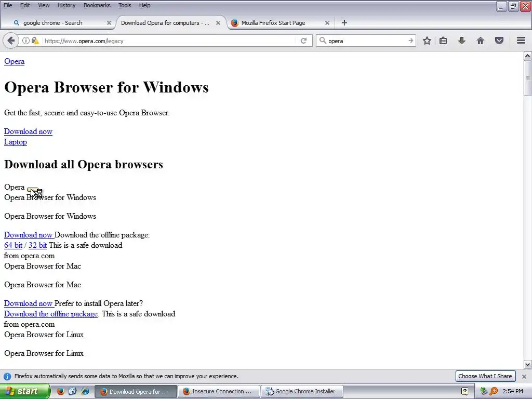
Task: Open the Windows Start menu
Action: 25,391
